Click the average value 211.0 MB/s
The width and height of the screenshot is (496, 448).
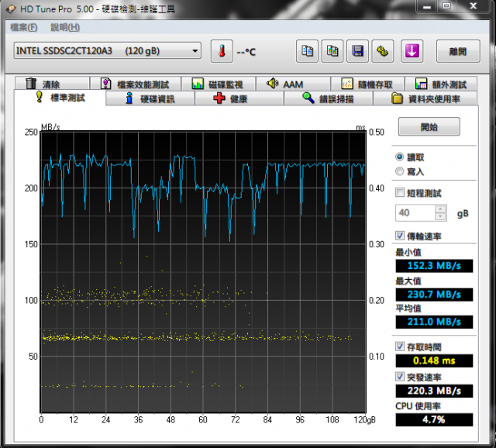(x=434, y=322)
